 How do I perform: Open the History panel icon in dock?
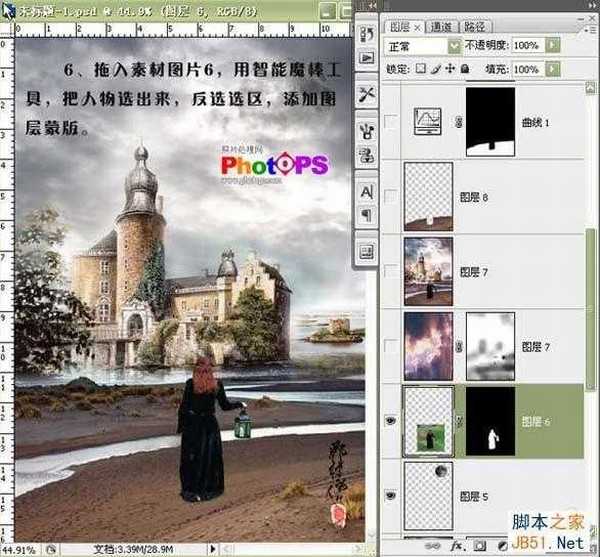click(366, 35)
